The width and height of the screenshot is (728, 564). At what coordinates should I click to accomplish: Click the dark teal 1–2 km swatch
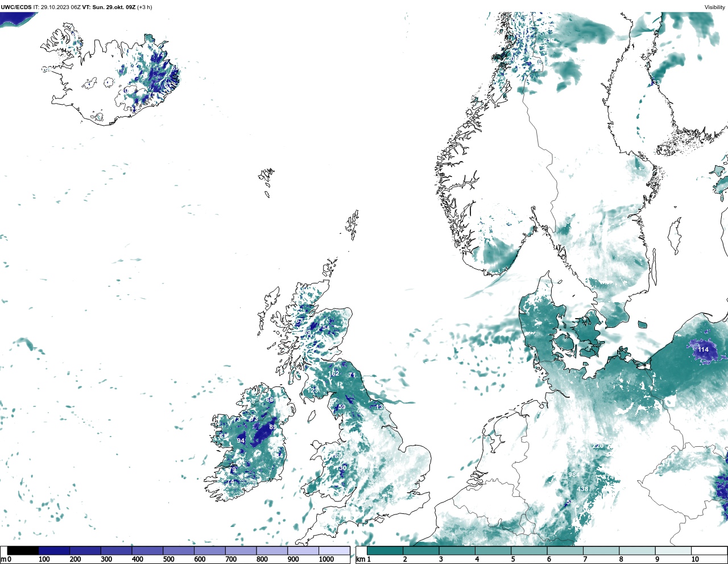[385, 551]
